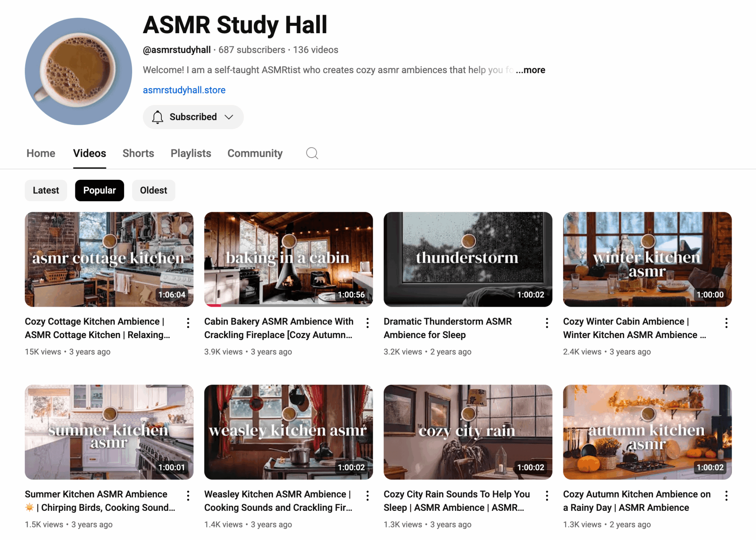Open three-dot menu for Cabin Bakery video
The image size is (756, 540).
tap(368, 323)
